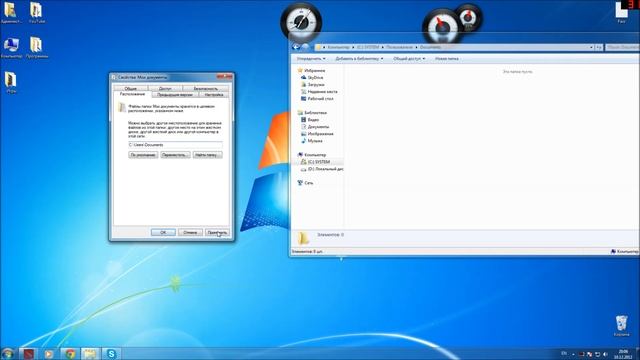Click the Переместить... button
The height and width of the screenshot is (360, 640).
175,155
